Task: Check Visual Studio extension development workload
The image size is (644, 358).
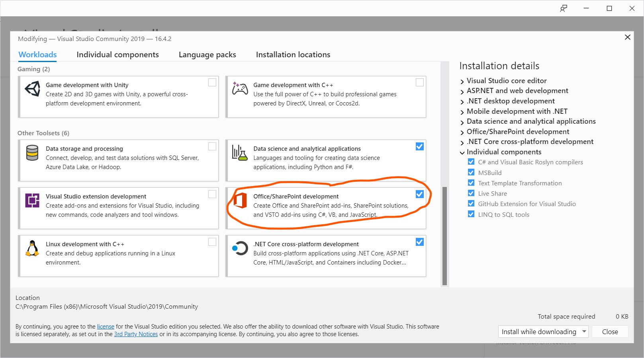Action: pyautogui.click(x=212, y=194)
